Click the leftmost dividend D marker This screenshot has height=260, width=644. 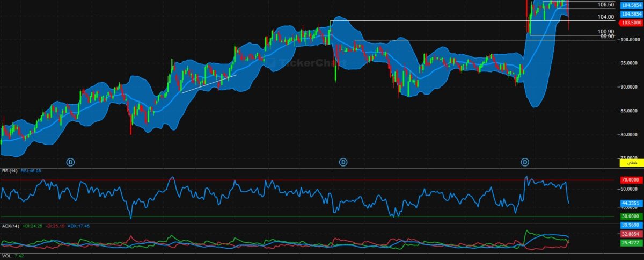[70, 162]
